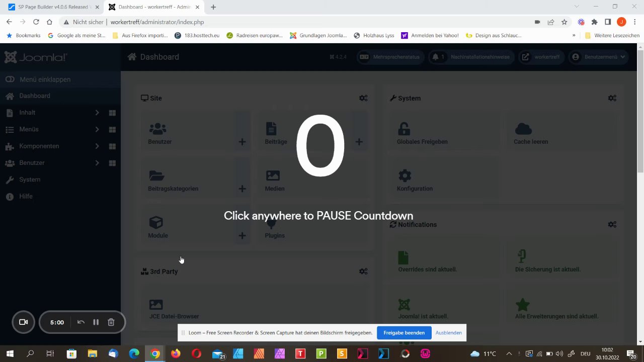This screenshot has height=362, width=644.
Task: Open Komponenten dashboard grid icon
Action: click(x=113, y=146)
